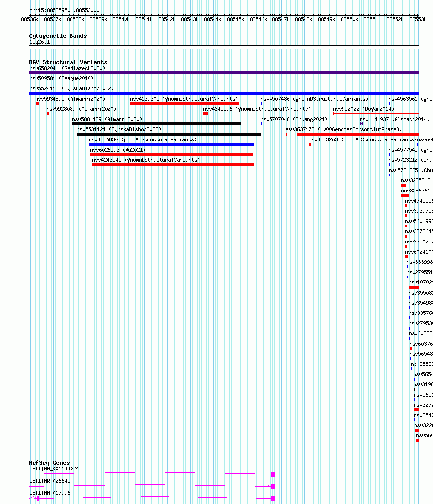
Task: Select the nsv3286361 variant label
Action: (x=415, y=191)
